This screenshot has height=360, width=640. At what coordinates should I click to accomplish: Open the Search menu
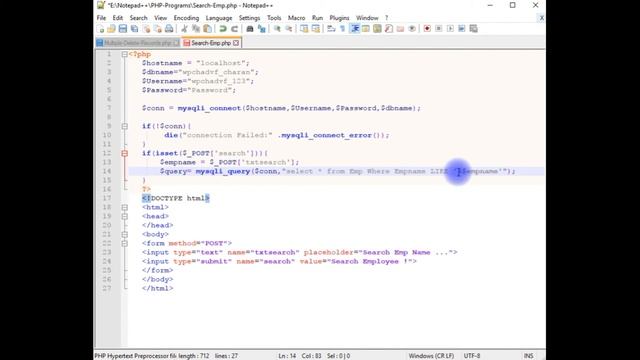tap(138, 18)
